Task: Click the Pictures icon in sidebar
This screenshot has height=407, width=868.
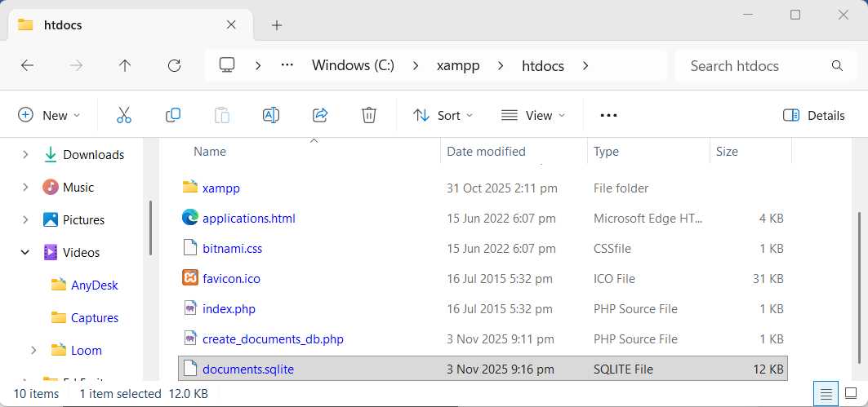Action: pyautogui.click(x=51, y=219)
